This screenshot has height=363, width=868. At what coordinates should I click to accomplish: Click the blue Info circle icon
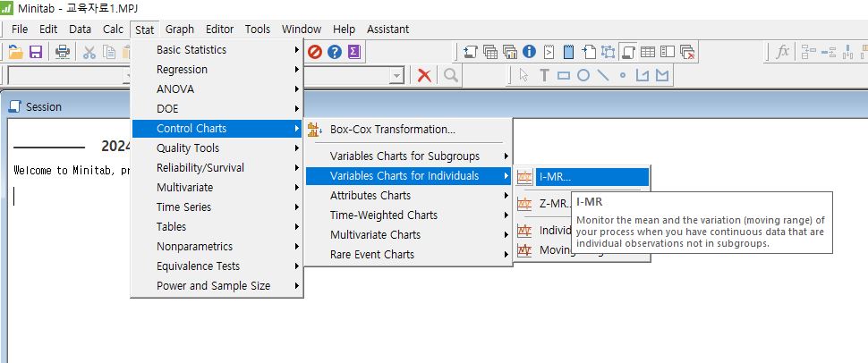coord(529,52)
